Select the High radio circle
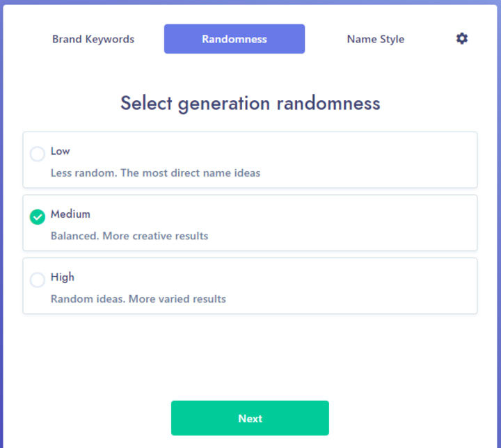Viewport: 501px width, 448px height. (x=38, y=280)
